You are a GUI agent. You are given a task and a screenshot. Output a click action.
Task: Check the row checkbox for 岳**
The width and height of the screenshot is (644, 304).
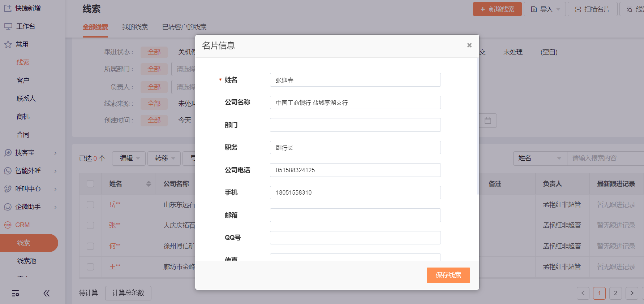(90, 205)
